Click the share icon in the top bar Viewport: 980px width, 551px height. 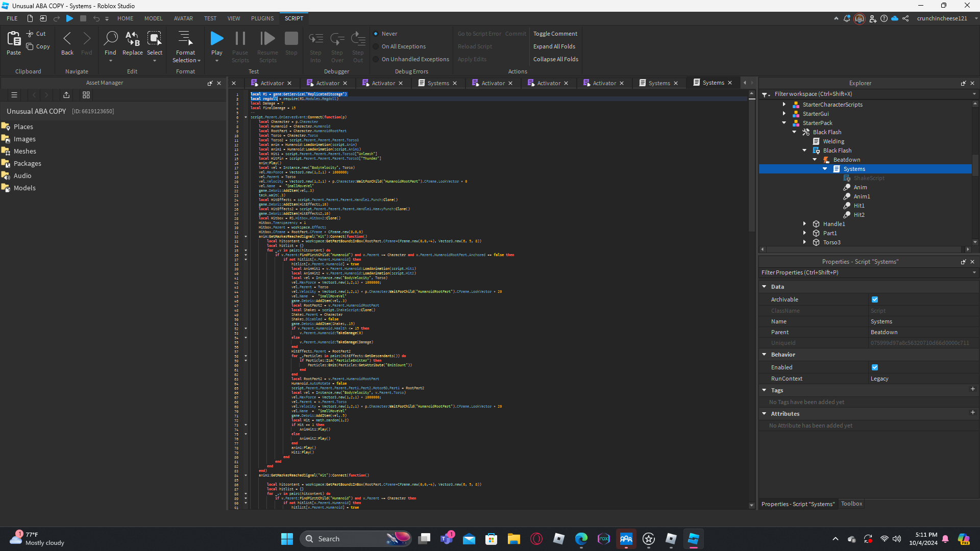coord(905,18)
